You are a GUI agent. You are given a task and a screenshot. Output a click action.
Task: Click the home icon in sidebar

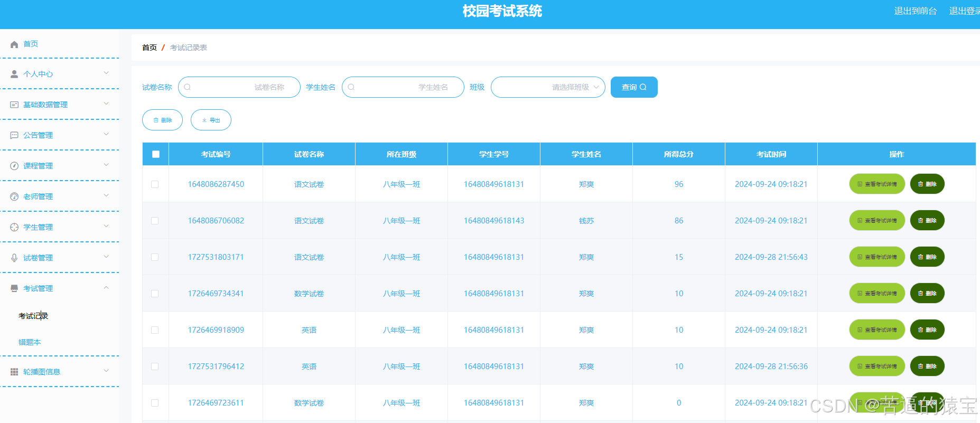14,44
